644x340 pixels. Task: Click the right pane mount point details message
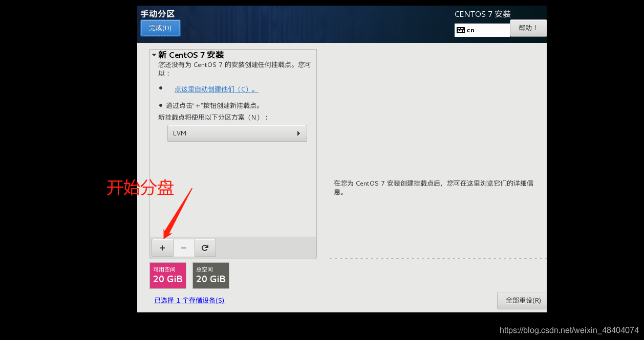pyautogui.click(x=434, y=188)
